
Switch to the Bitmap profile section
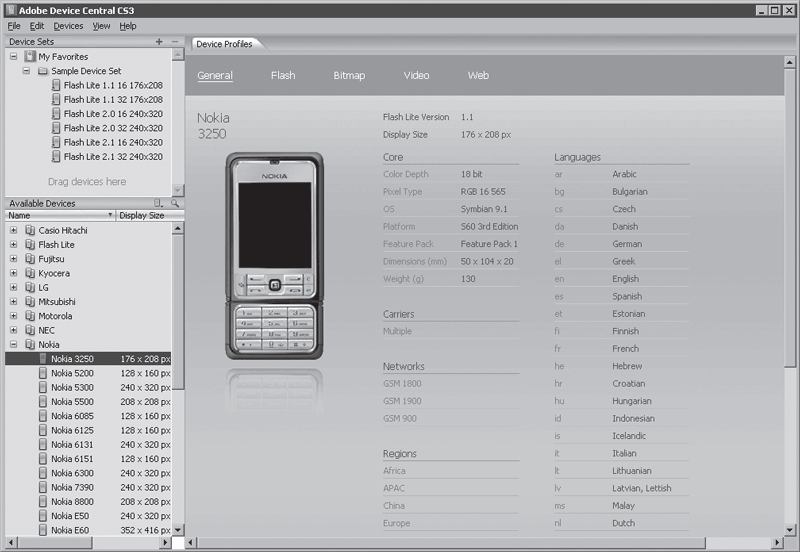tap(349, 76)
